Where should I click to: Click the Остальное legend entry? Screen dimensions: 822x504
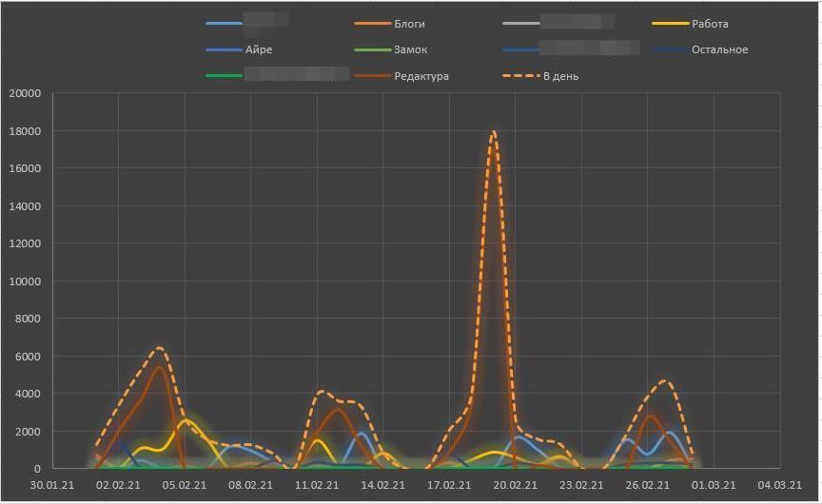click(x=719, y=49)
